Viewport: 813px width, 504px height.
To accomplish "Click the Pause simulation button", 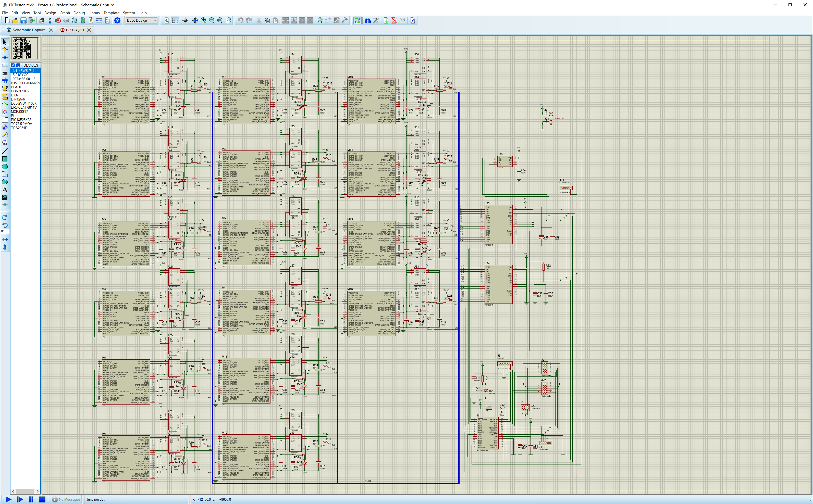I will (31, 499).
